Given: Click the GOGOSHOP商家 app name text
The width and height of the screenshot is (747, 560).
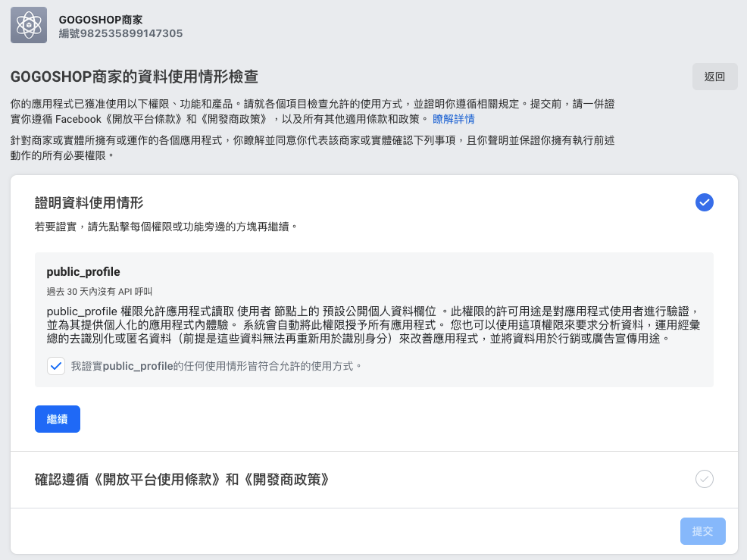Looking at the screenshot, I should 101,20.
